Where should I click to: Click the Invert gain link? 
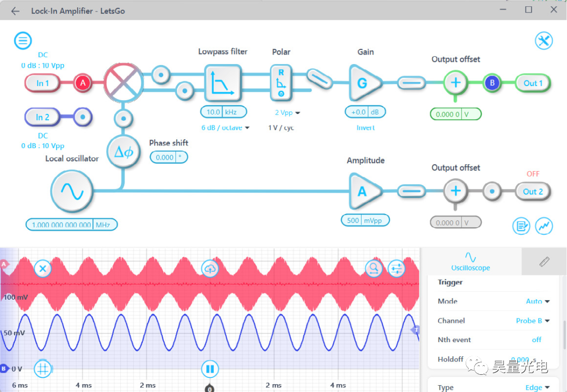(x=365, y=128)
